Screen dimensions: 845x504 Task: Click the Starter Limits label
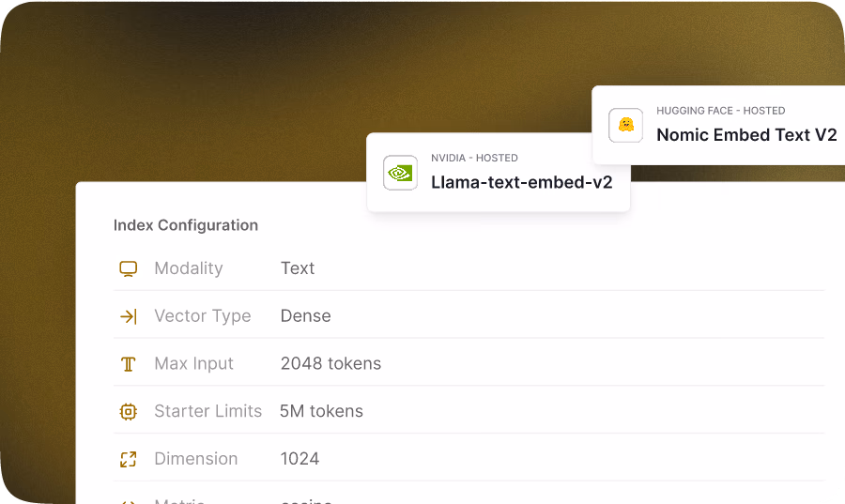click(x=208, y=411)
